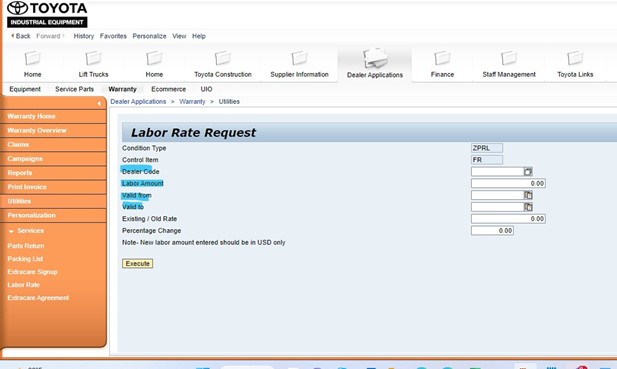The width and height of the screenshot is (617, 369).
Task: Collapse the orange sidebar with arrow
Action: point(99,103)
